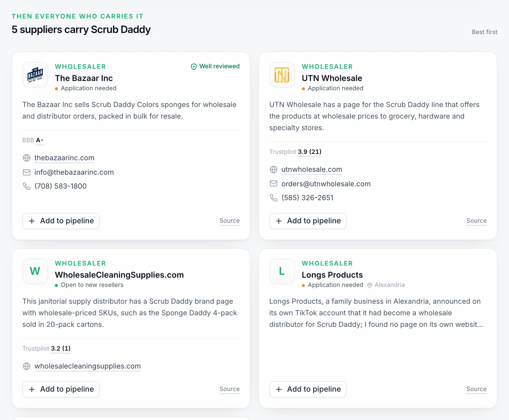Click the globe icon beside wholesalecleaningsupplies.com
Image resolution: width=509 pixels, height=420 pixels.
[27, 366]
